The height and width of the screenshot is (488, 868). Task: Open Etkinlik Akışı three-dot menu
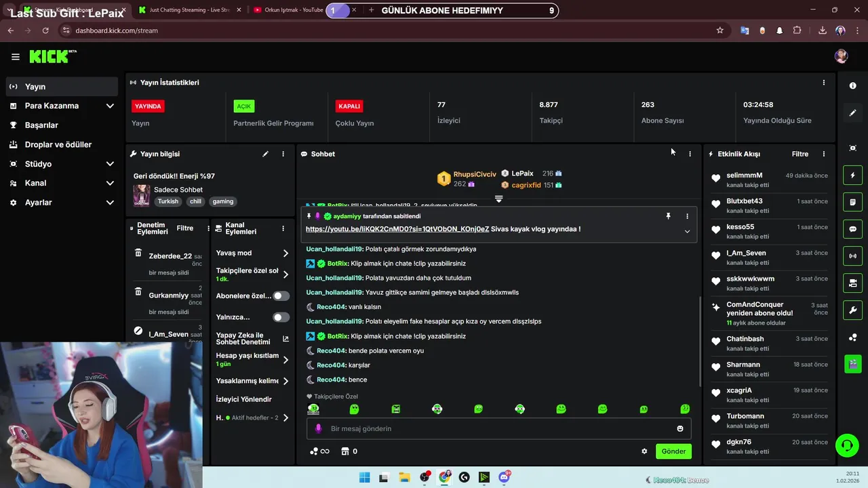click(824, 154)
